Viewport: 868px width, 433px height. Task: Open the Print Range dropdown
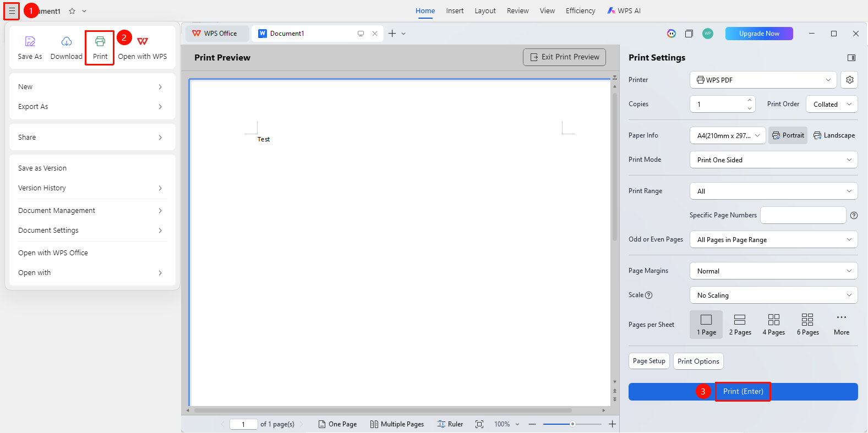point(774,191)
